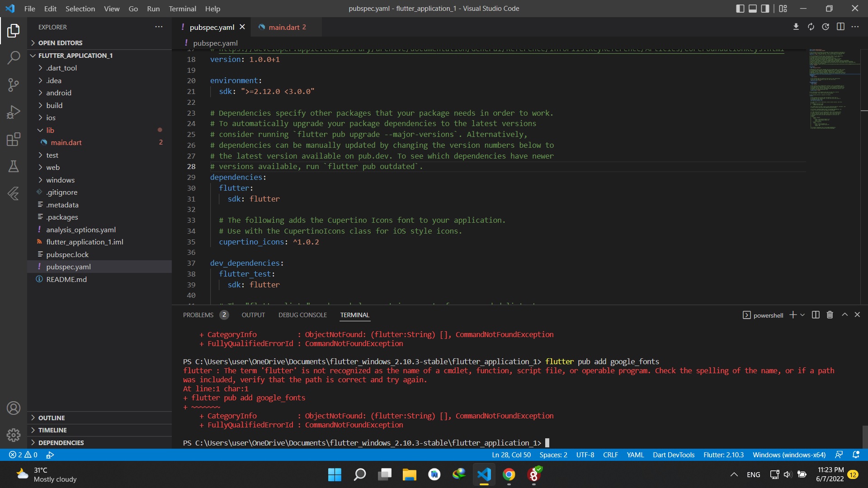This screenshot has width=868, height=488.
Task: Expand the DEPENDENCIES section
Action: coord(99,443)
